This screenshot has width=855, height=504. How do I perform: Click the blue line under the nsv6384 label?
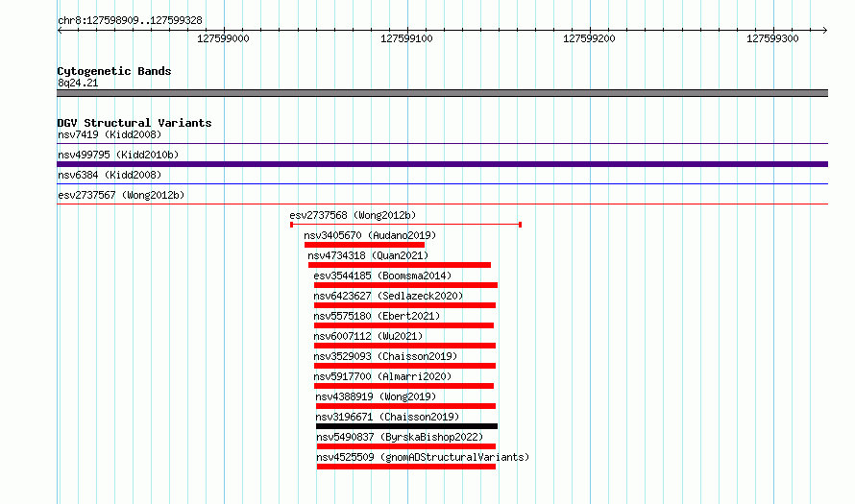point(442,184)
